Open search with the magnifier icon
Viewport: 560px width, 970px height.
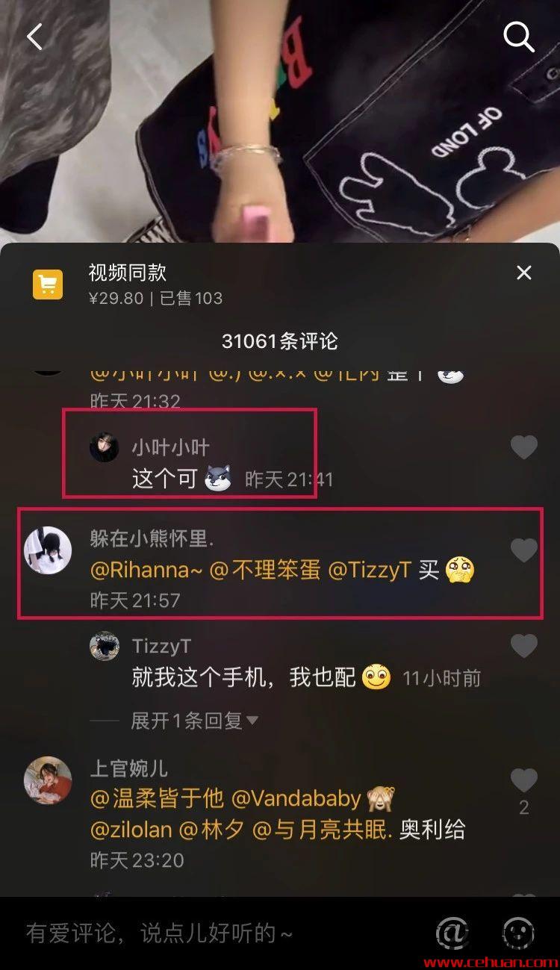pyautogui.click(x=519, y=36)
